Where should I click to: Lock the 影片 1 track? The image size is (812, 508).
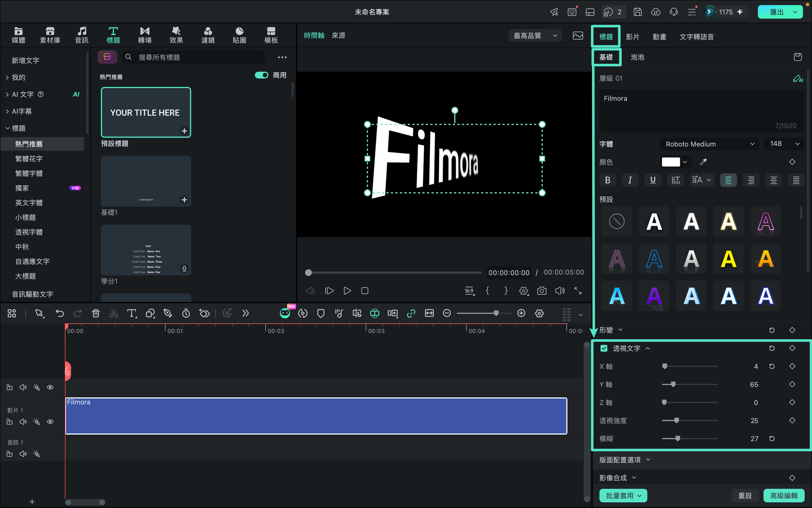click(x=9, y=422)
